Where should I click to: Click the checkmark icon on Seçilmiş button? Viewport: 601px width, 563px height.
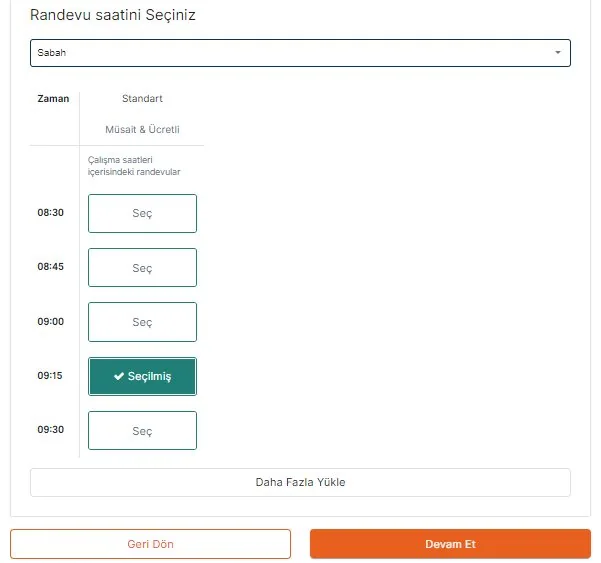point(119,377)
